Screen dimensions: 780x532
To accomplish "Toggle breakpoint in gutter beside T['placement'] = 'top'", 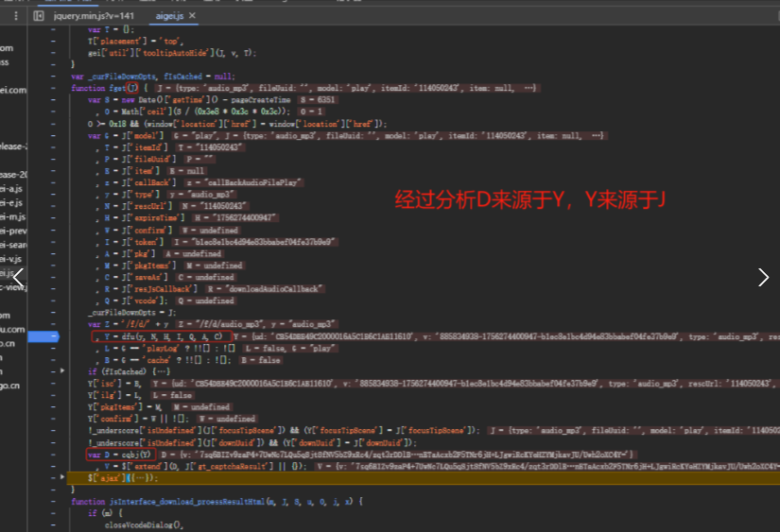I will coord(53,42).
